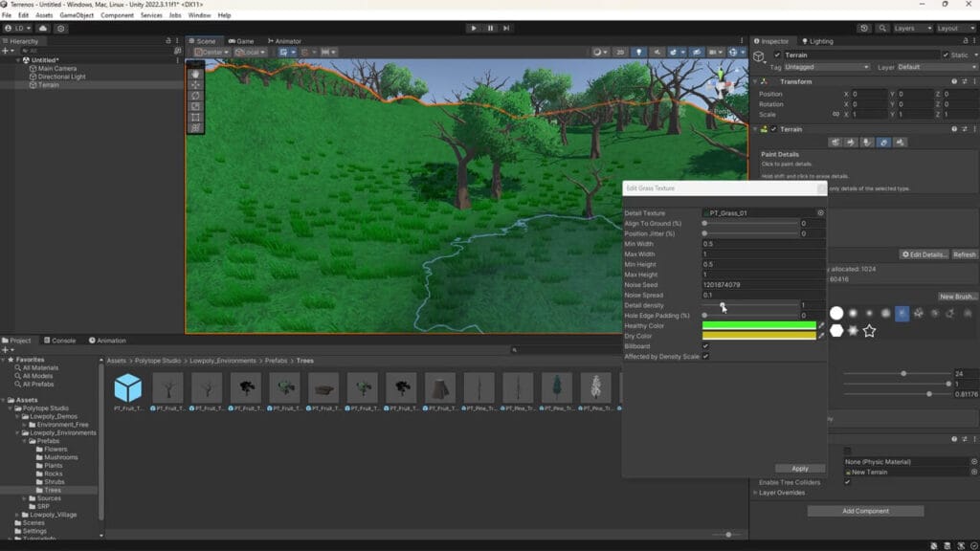This screenshot has width=980, height=551.
Task: Disable Affected by Density Scale
Action: (705, 355)
